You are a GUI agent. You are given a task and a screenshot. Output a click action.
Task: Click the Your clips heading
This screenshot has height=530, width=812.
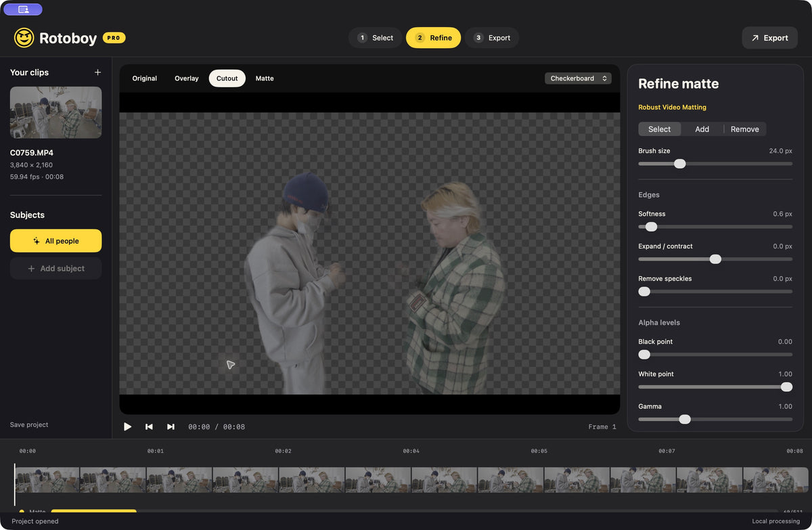[29, 72]
